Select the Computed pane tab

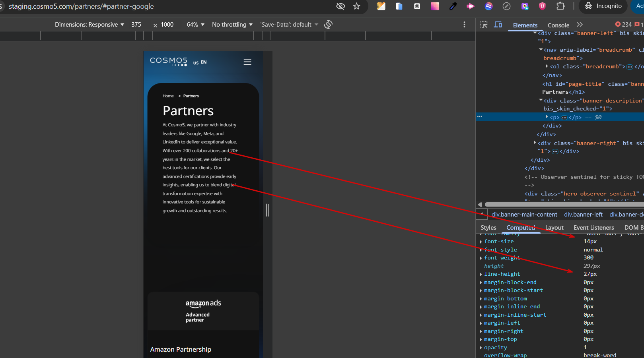[x=521, y=228]
